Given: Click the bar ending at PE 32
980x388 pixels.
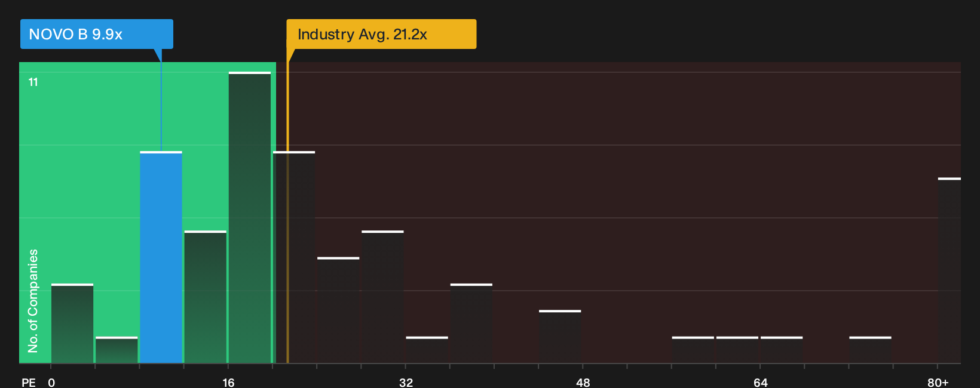Looking at the screenshot, I should 382,297.
